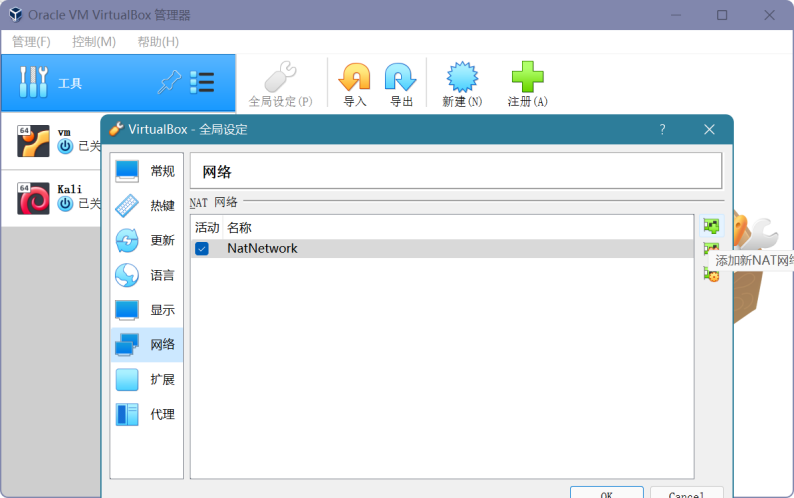
Task: Open Network (网络) settings page
Action: pos(146,344)
